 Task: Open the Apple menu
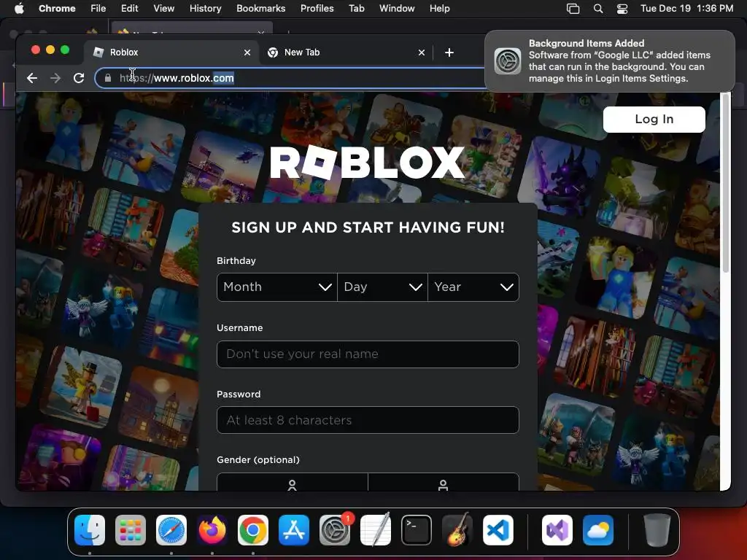pos(19,9)
